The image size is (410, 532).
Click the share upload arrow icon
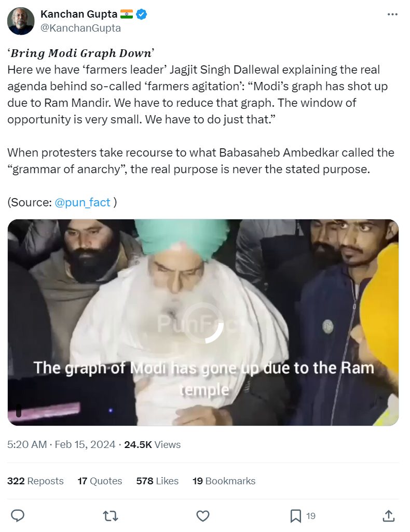point(389,516)
